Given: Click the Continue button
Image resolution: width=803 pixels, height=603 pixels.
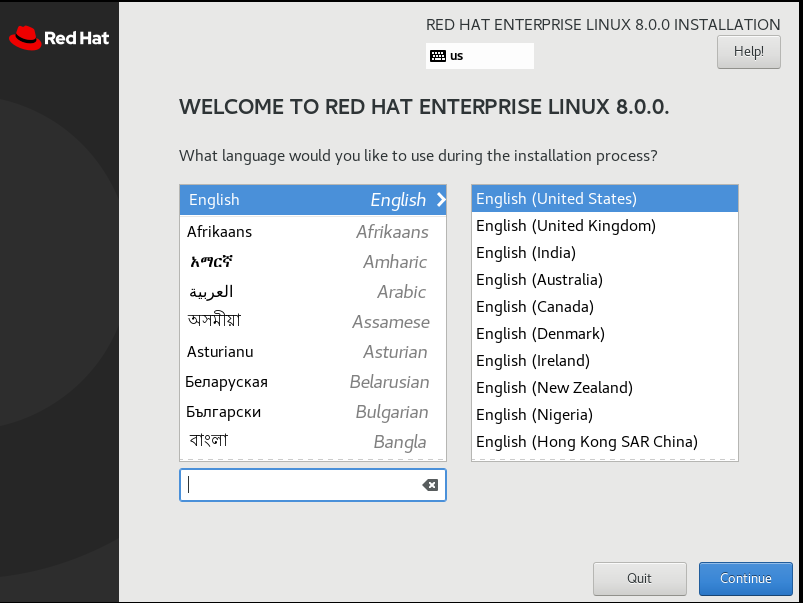Looking at the screenshot, I should 745,578.
